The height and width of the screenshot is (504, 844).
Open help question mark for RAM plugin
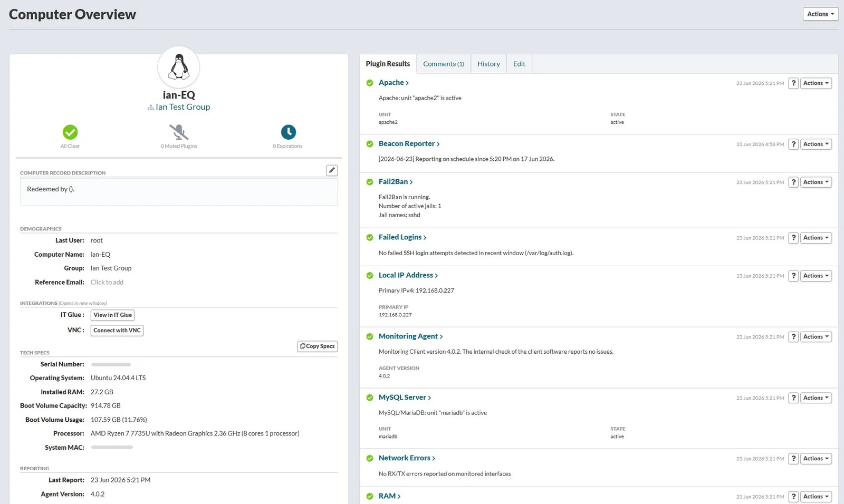[793, 497]
